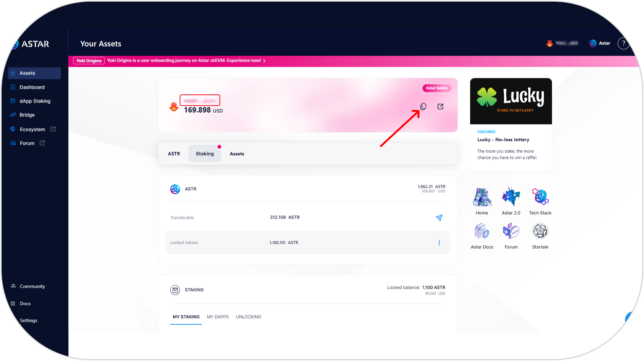644x361 pixels.
Task: Open the help question mark icon
Action: pos(623,43)
